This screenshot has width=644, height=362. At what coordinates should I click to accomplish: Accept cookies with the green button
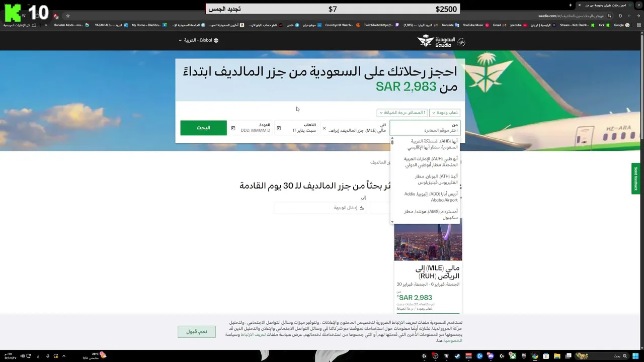click(196, 332)
